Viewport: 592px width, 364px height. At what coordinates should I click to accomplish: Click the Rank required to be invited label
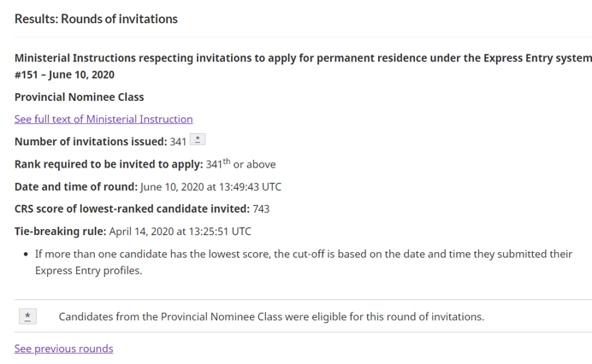coord(109,164)
